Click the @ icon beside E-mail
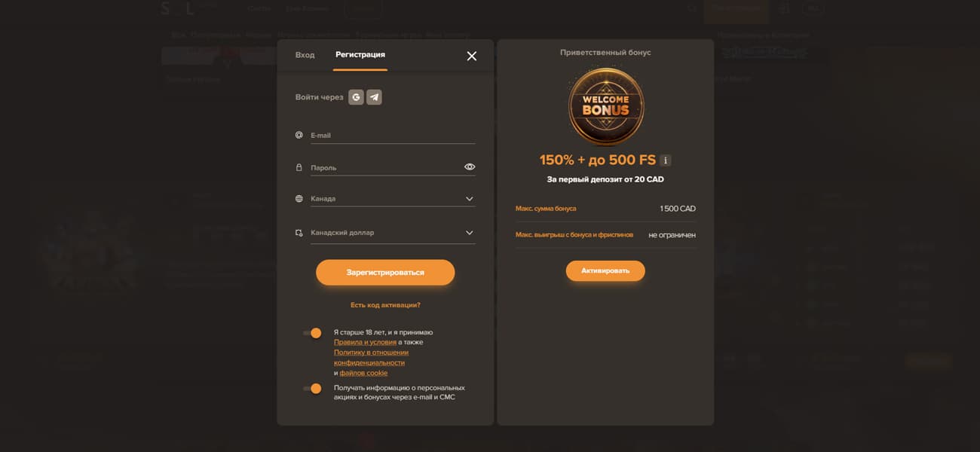This screenshot has height=452, width=980. click(299, 135)
